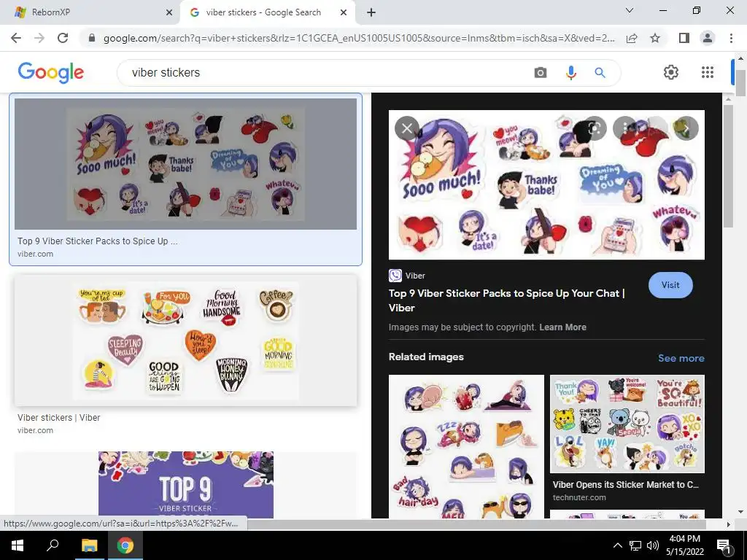Open the volume tray icon

click(653, 545)
